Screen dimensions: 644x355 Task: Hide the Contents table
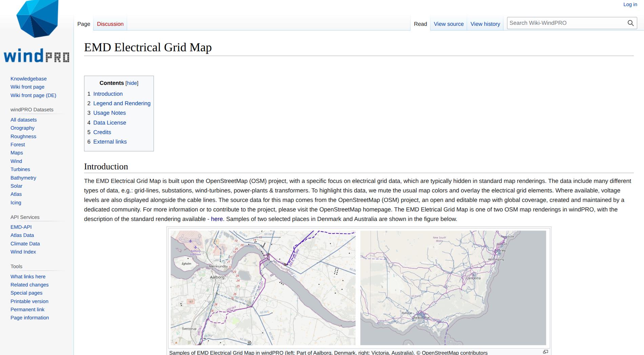pos(132,83)
